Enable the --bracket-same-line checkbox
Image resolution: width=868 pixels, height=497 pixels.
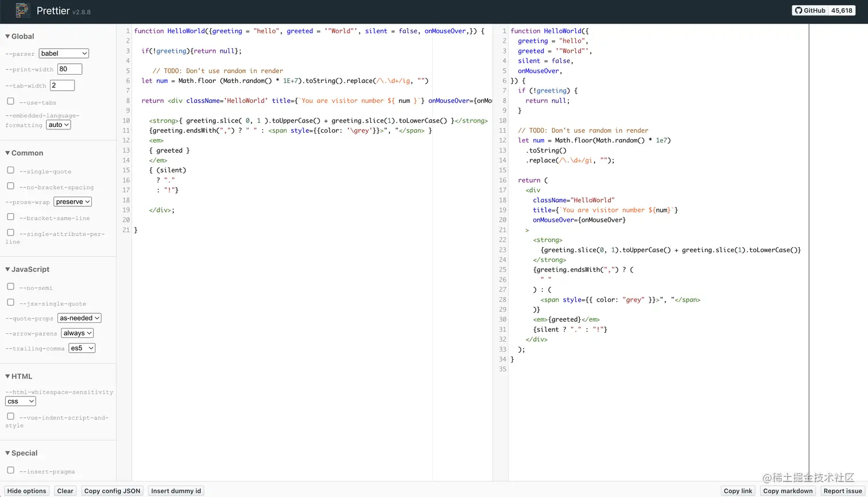[x=10, y=217]
